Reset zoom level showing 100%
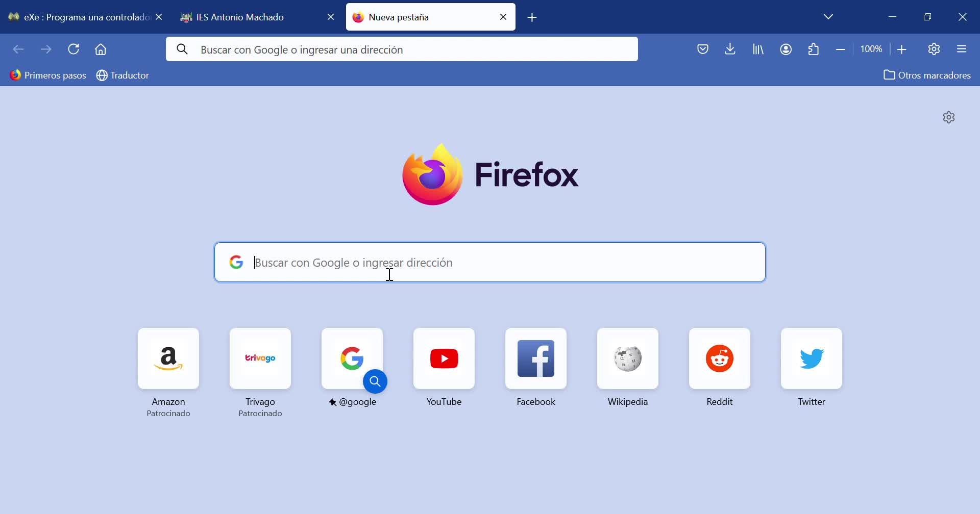Viewport: 980px width, 514px height. point(871,49)
